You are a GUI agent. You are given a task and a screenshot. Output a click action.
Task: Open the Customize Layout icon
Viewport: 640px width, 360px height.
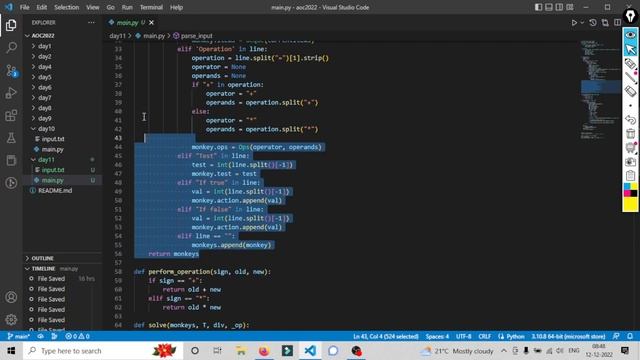point(570,7)
